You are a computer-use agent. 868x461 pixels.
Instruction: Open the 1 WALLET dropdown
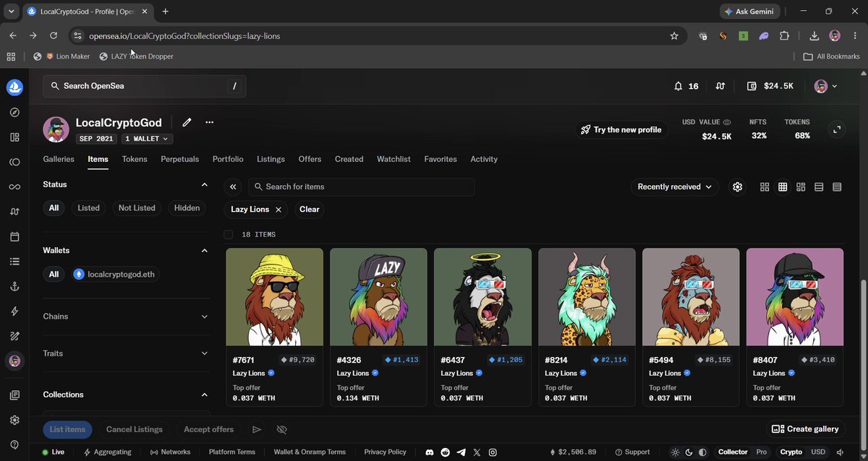(x=148, y=139)
